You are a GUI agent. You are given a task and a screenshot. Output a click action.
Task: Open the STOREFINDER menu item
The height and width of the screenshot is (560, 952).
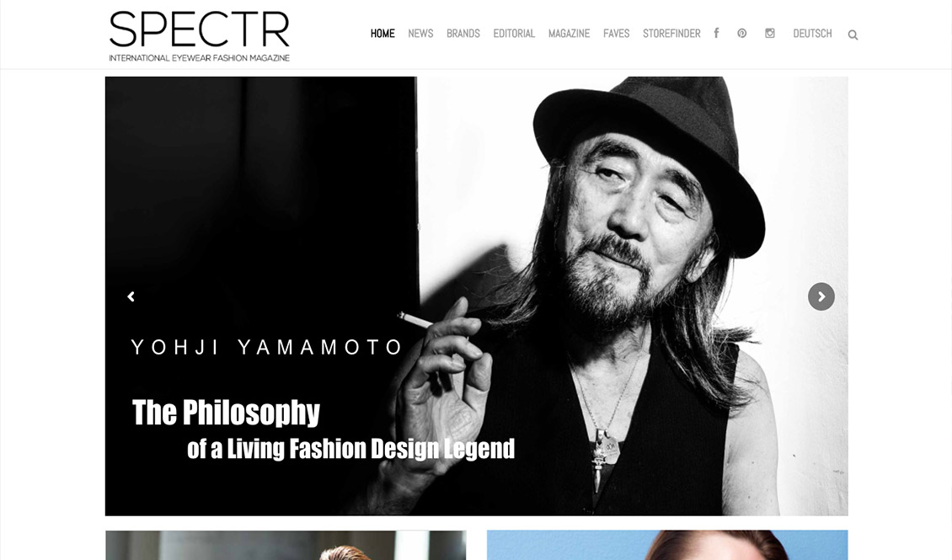[x=671, y=34]
